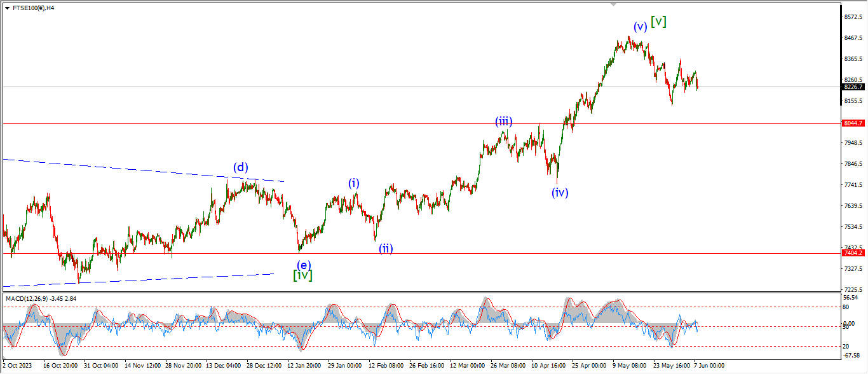Click the gray chart shift triangle marker
Viewport: 868px width, 374px height.
(613, 4)
